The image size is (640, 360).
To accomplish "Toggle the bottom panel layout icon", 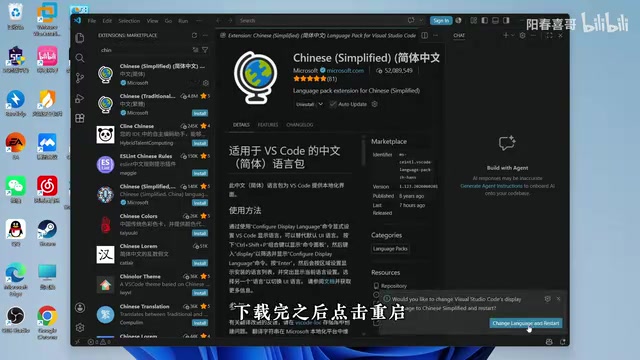I will [x=495, y=20].
